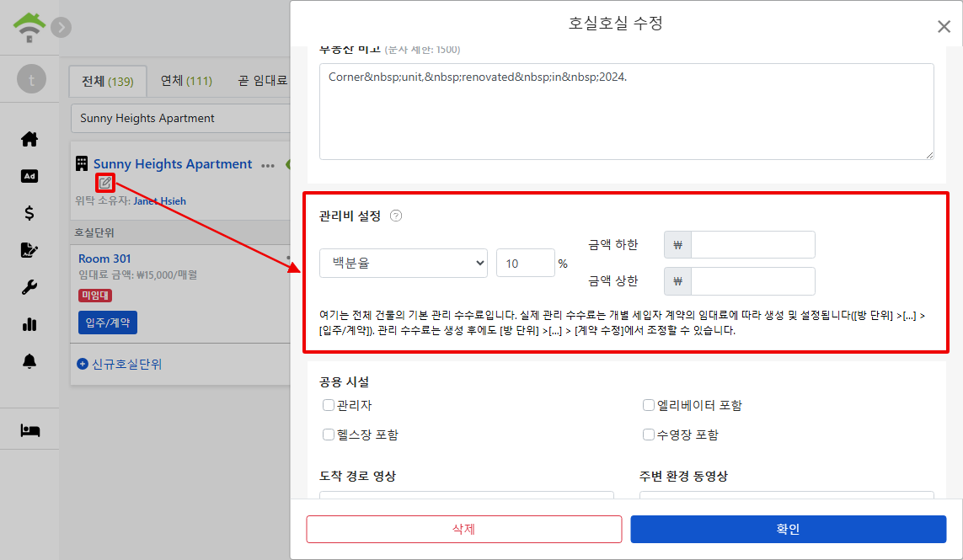Viewport: 963px width, 560px height.
Task: Switch to the 곧 임대료 tab
Action: 262,81
